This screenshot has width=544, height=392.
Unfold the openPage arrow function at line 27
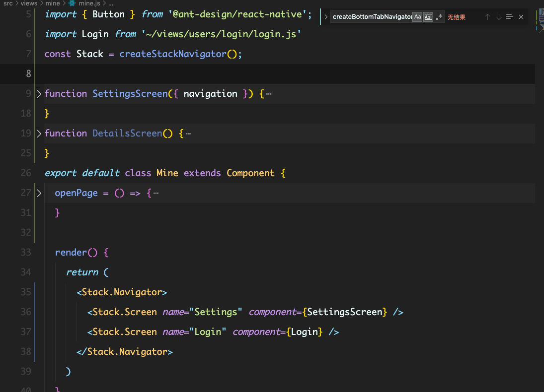click(39, 193)
